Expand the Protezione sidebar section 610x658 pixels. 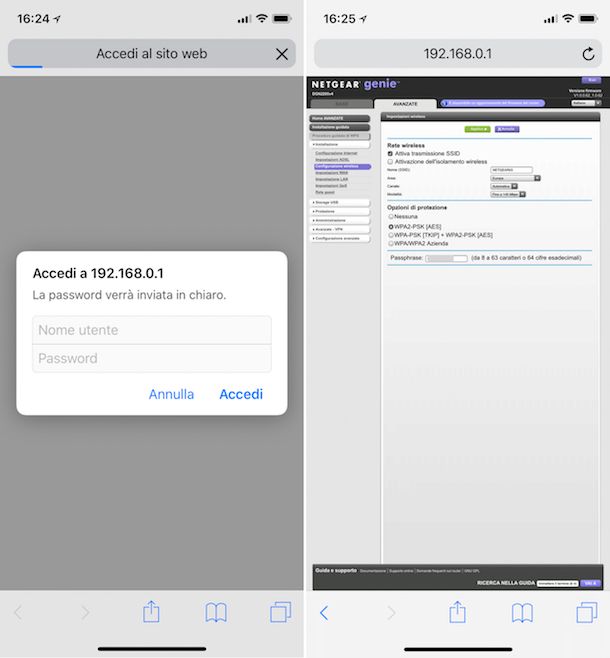click(x=340, y=212)
